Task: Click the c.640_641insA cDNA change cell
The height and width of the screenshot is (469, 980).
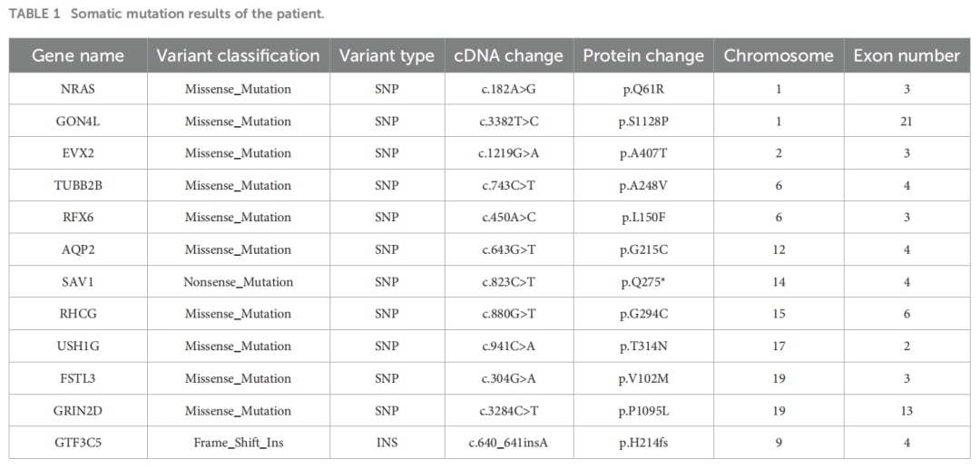Action: (508, 443)
